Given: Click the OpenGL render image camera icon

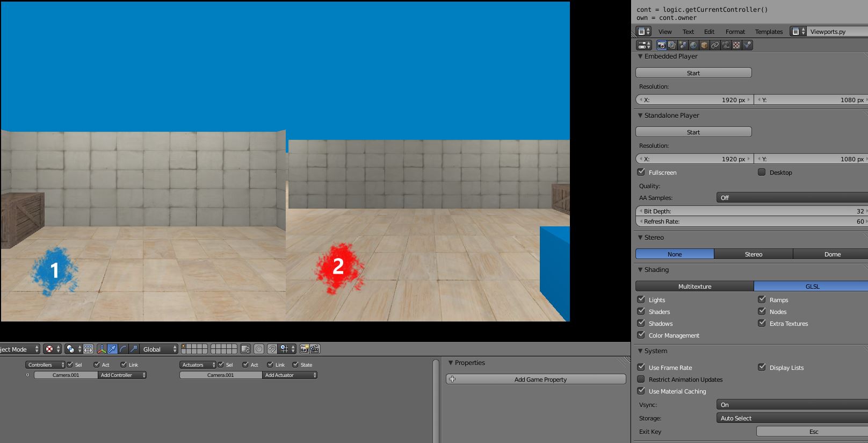Looking at the screenshot, I should [x=304, y=349].
